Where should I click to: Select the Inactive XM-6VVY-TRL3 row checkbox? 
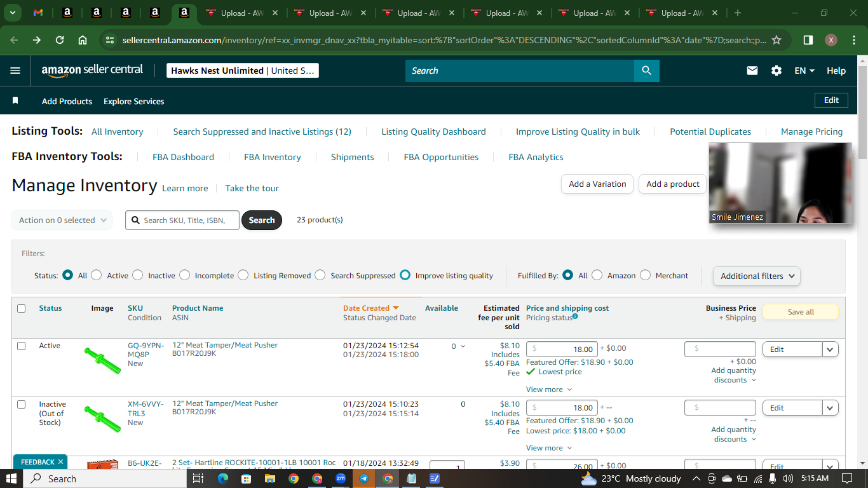(x=22, y=405)
